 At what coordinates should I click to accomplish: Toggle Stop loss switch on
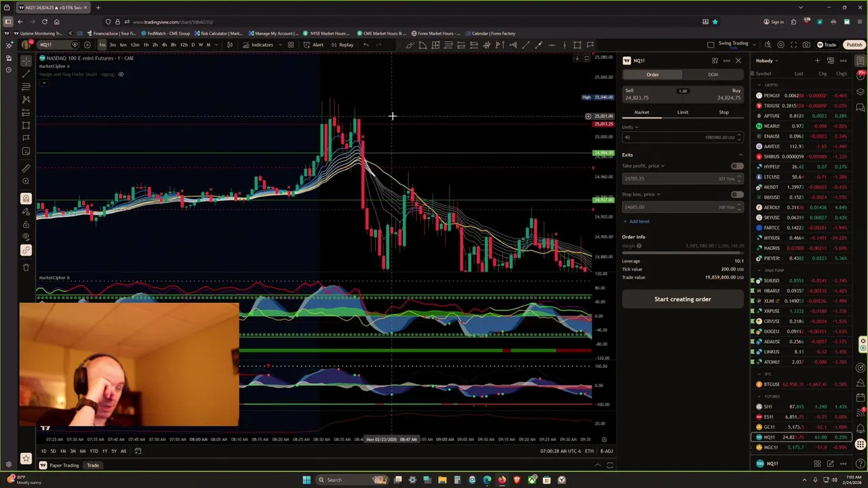pyautogui.click(x=736, y=195)
